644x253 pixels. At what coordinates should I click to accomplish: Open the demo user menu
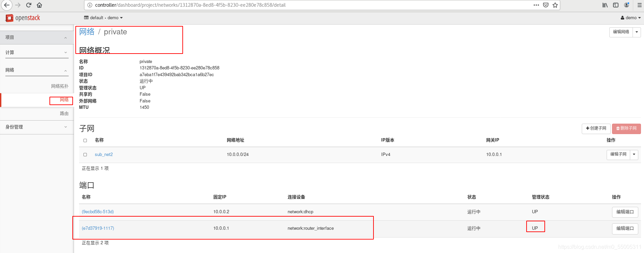[631, 18]
